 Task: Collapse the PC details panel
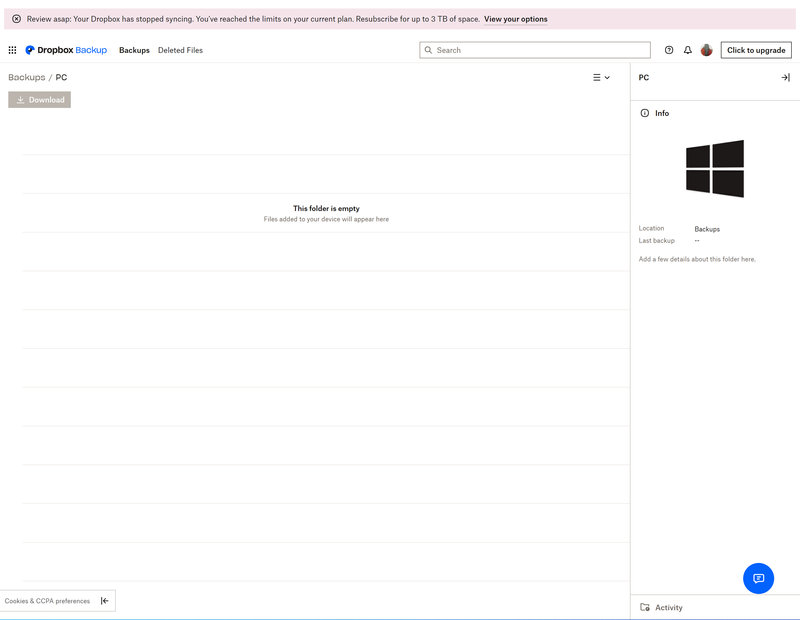pos(785,77)
